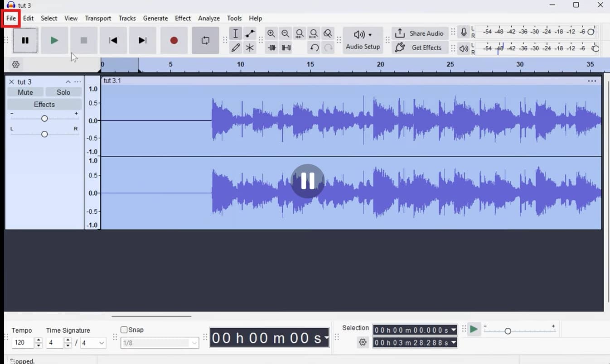Open the Audio Setup dropdown
This screenshot has height=364, width=610.
click(x=363, y=40)
